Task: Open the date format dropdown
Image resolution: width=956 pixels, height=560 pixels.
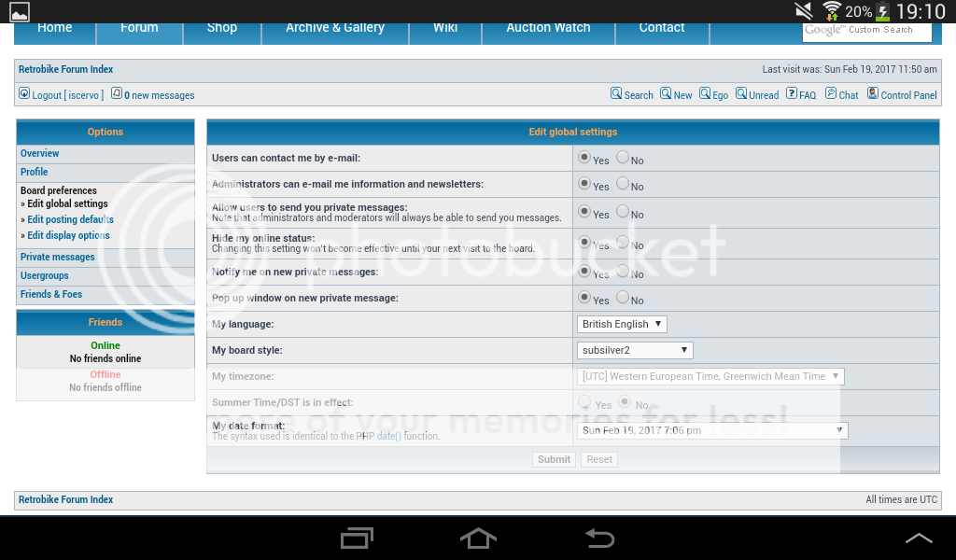Action: (x=712, y=430)
